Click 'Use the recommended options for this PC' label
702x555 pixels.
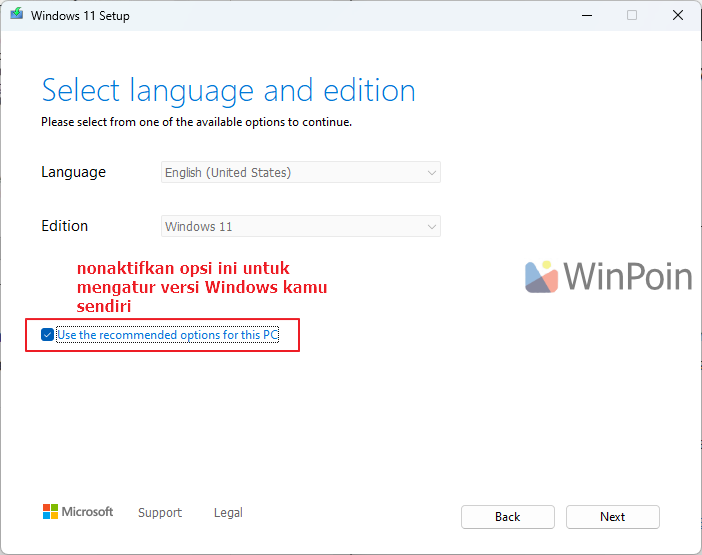[167, 335]
